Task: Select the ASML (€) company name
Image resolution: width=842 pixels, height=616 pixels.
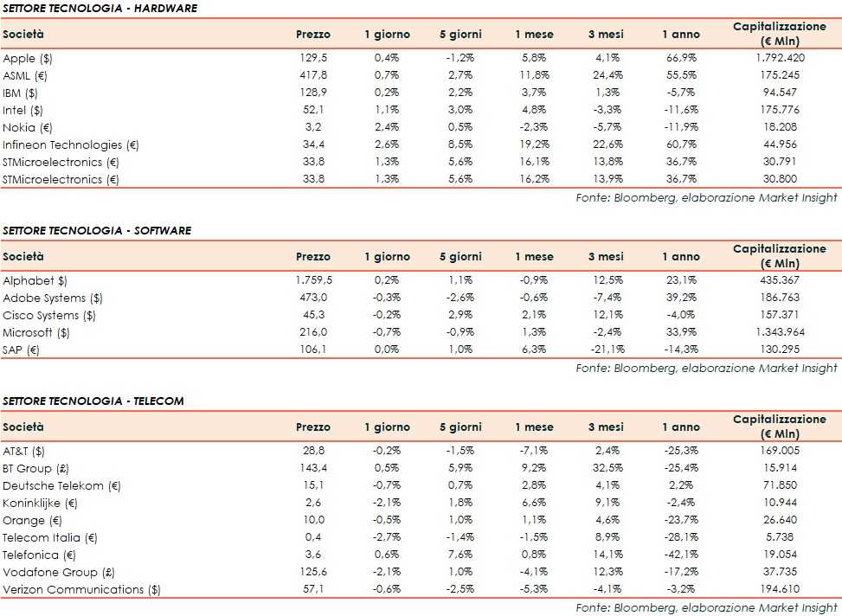Action: pos(26,75)
